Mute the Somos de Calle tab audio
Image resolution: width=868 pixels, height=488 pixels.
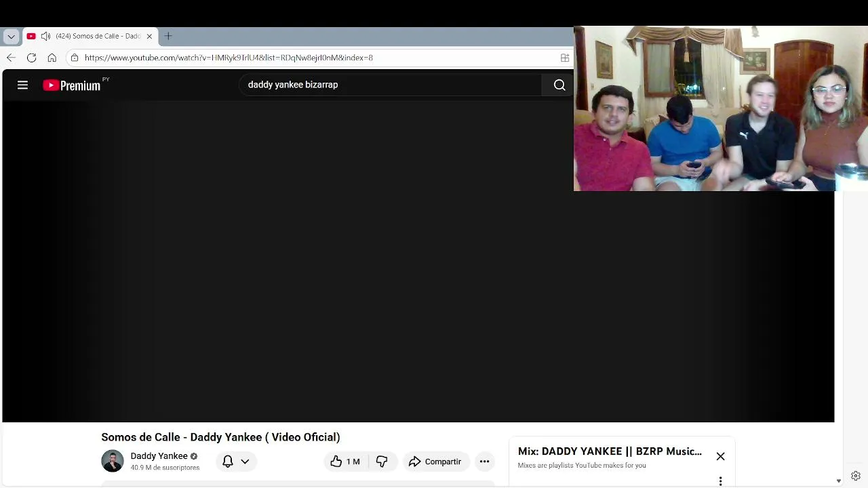click(45, 36)
